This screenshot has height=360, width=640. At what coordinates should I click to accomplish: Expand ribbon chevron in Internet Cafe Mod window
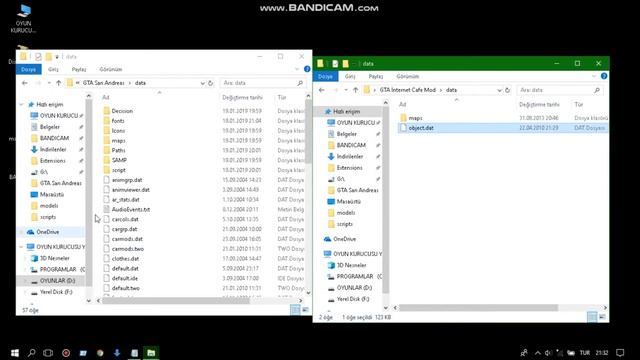(594, 76)
